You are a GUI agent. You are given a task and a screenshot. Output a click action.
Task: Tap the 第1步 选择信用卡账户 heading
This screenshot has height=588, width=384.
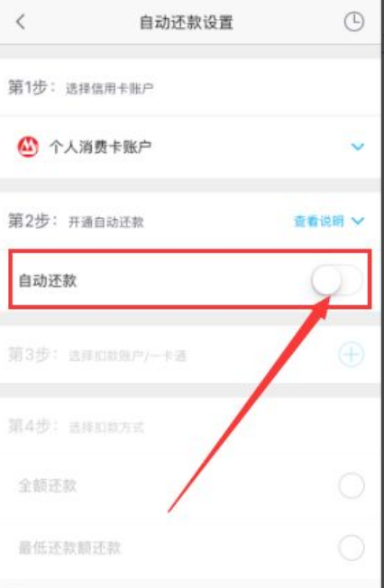[x=81, y=87]
